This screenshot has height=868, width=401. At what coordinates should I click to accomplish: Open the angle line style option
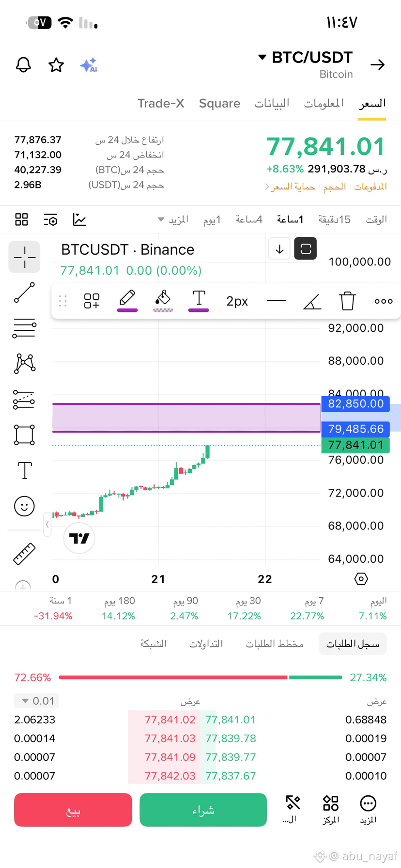[312, 302]
